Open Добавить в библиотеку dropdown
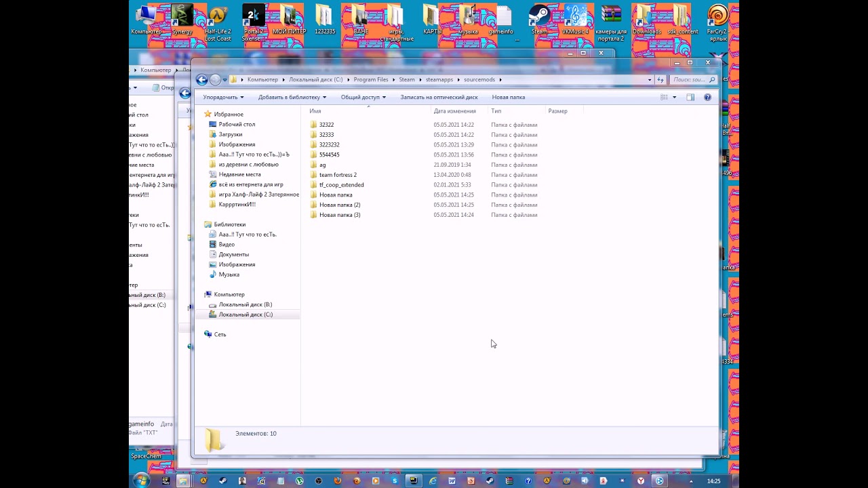Viewport: 868px width, 488px height. [x=292, y=97]
